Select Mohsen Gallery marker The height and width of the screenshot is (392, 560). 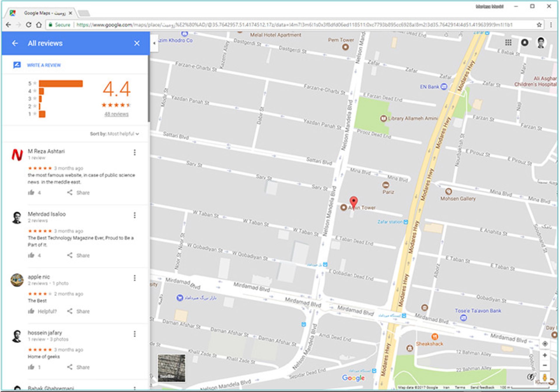point(449,192)
